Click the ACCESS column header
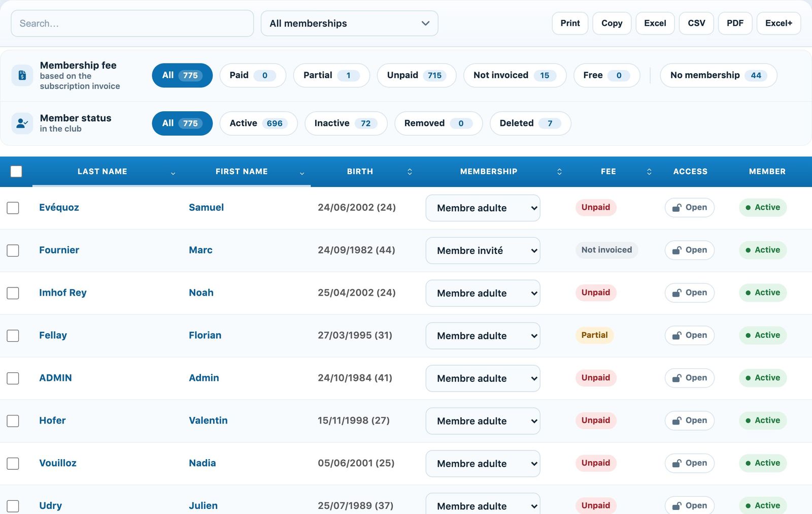Image resolution: width=812 pixels, height=514 pixels. 690,172
